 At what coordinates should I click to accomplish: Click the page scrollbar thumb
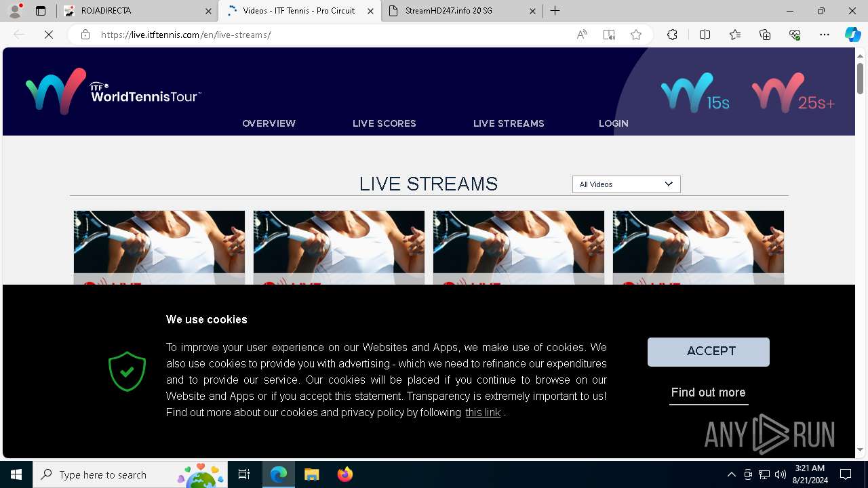[861, 78]
